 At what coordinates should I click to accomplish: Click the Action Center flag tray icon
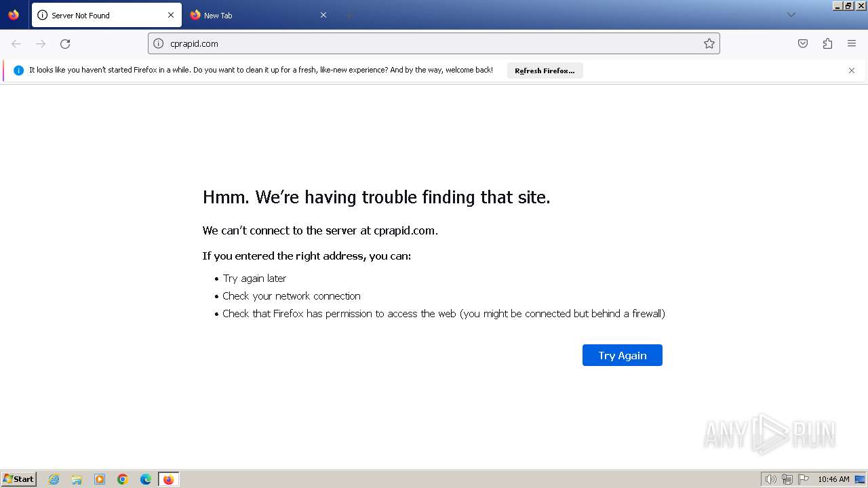(804, 479)
